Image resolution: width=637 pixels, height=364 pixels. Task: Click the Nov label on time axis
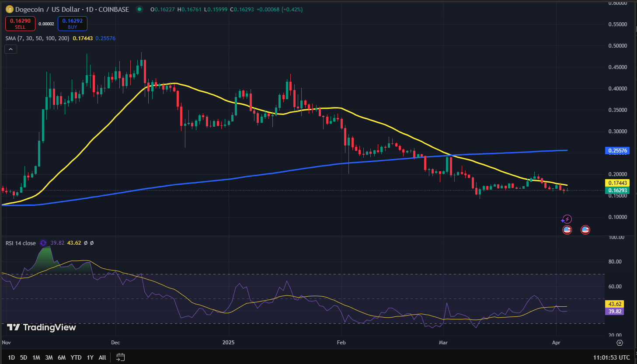tap(6, 343)
